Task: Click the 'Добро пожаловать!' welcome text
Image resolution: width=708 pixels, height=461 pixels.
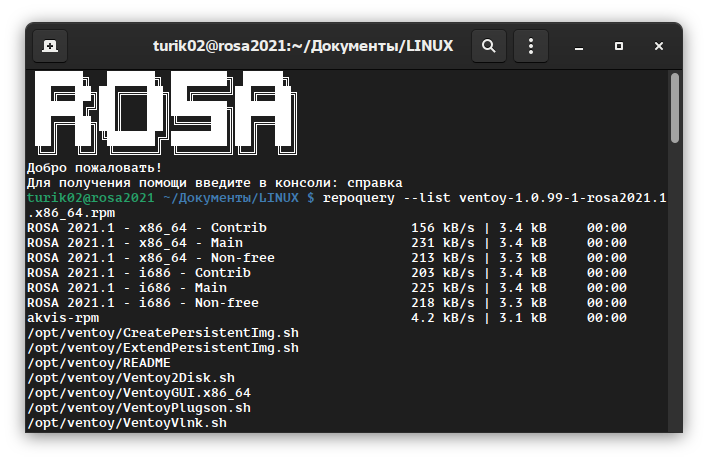Action: 94,168
